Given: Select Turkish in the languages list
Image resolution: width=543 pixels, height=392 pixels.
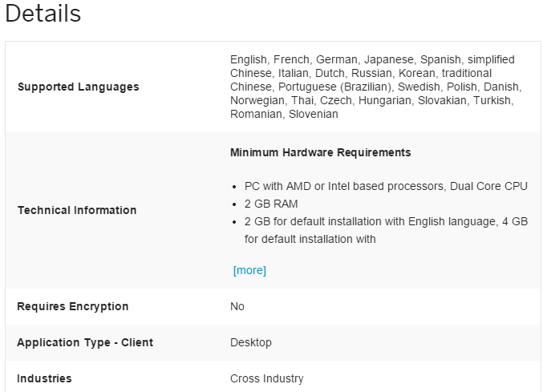Looking at the screenshot, I should point(492,100).
